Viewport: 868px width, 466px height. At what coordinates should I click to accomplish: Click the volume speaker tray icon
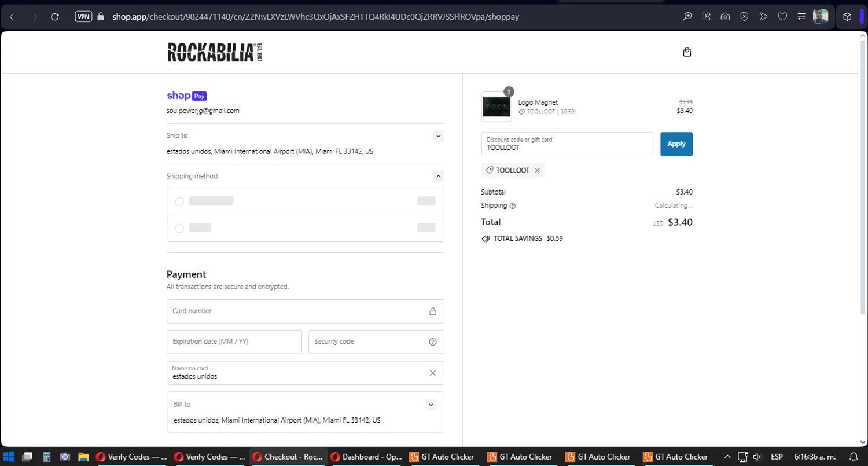coord(757,457)
